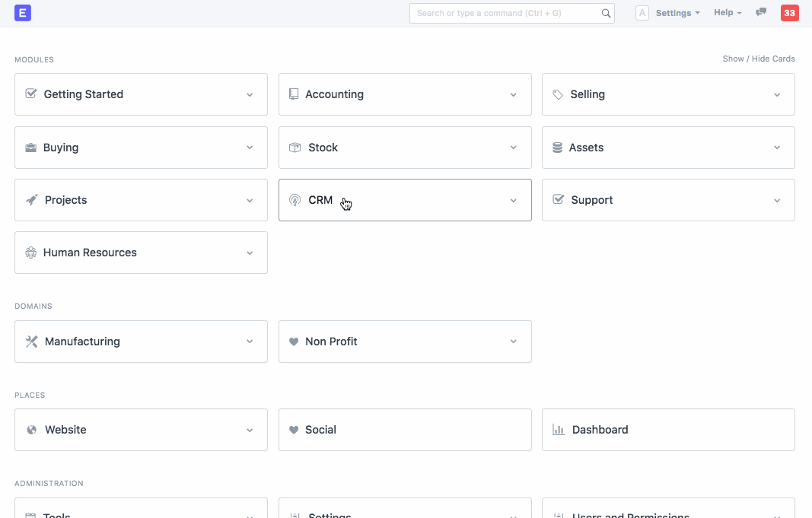This screenshot has height=518, width=812.
Task: Expand the Non Profit card
Action: 512,341
